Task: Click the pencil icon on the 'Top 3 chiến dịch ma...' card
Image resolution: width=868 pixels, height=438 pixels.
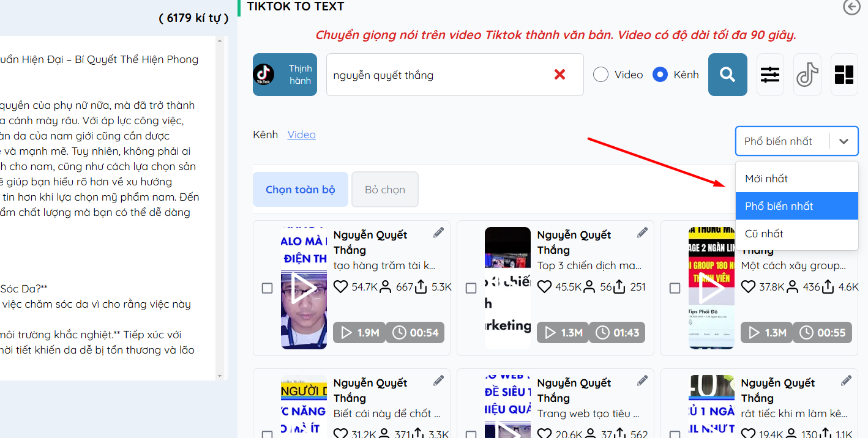Action: (643, 232)
